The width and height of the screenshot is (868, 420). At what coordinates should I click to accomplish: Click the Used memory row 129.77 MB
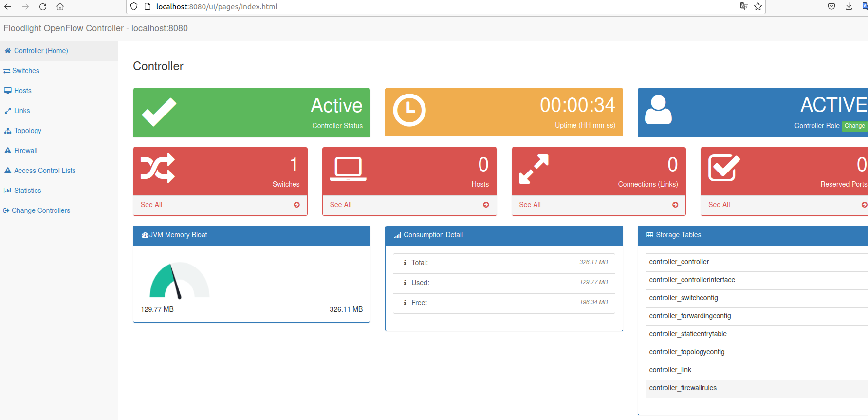click(504, 283)
